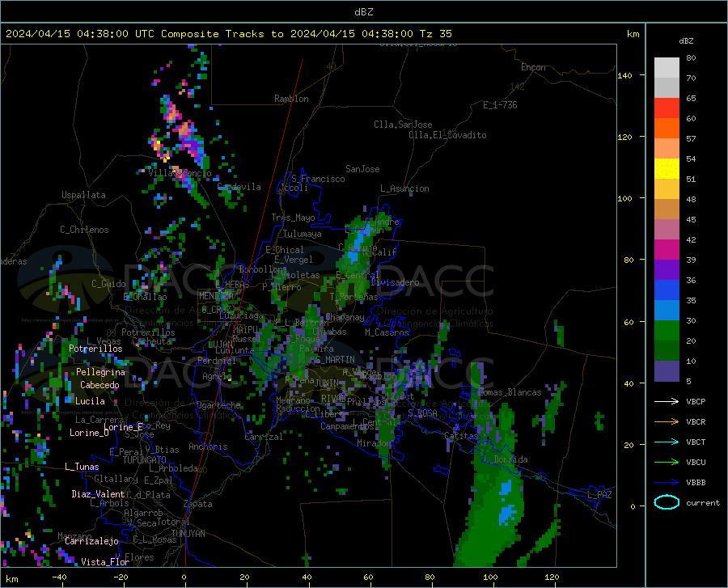728x588 pixels.
Task: Click the TUNUYAN town label
Action: click(188, 533)
